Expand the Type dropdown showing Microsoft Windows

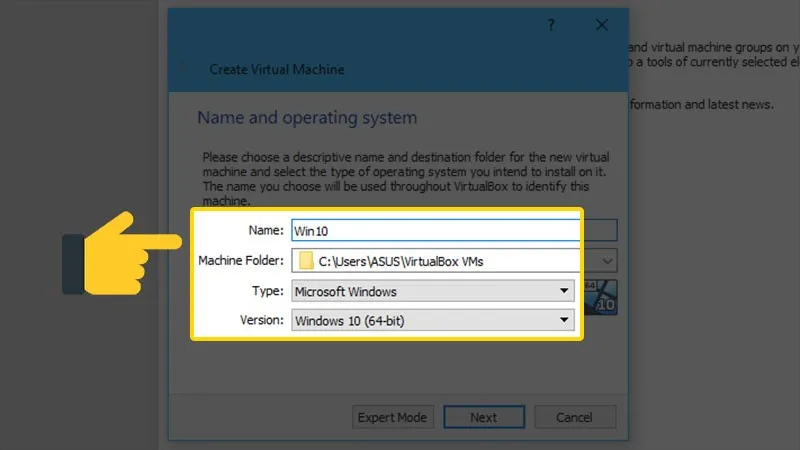click(432, 292)
